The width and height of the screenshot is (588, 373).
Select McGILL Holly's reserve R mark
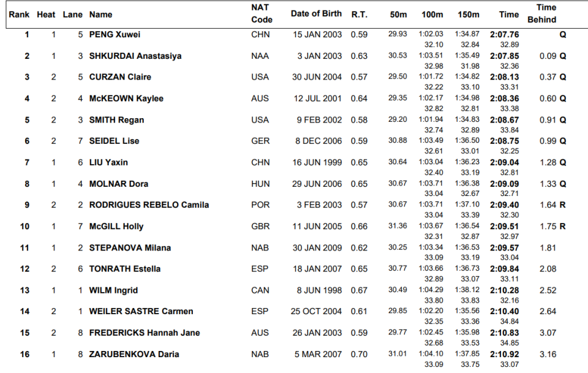coord(562,227)
